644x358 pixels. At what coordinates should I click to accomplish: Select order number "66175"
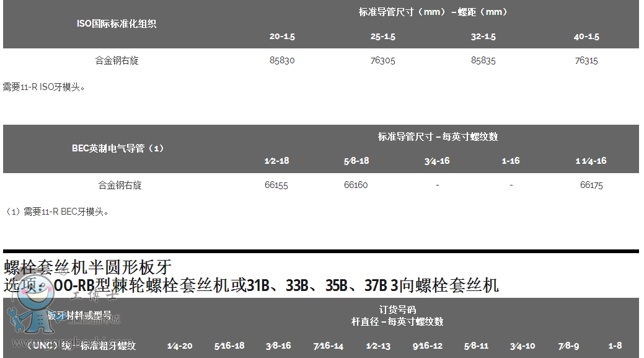(x=591, y=185)
